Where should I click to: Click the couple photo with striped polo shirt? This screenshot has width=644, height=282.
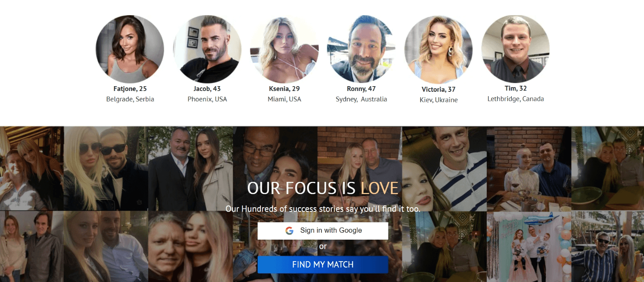point(445,169)
